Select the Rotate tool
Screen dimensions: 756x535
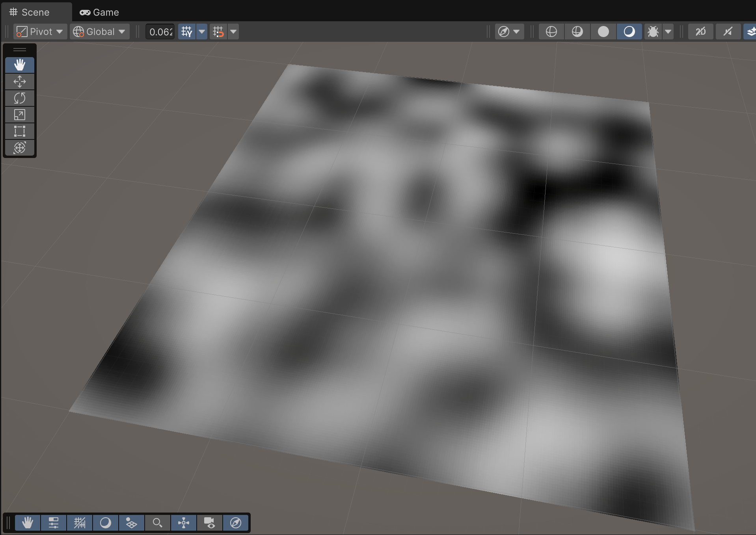(20, 98)
